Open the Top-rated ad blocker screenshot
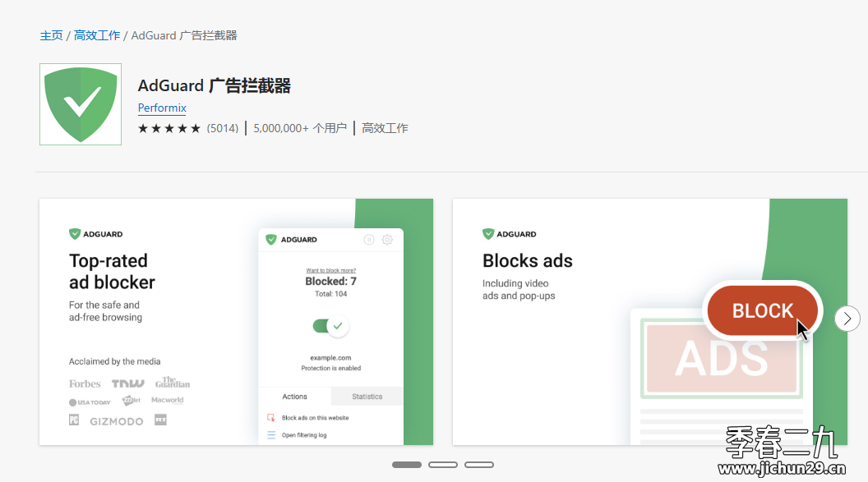 coord(236,322)
